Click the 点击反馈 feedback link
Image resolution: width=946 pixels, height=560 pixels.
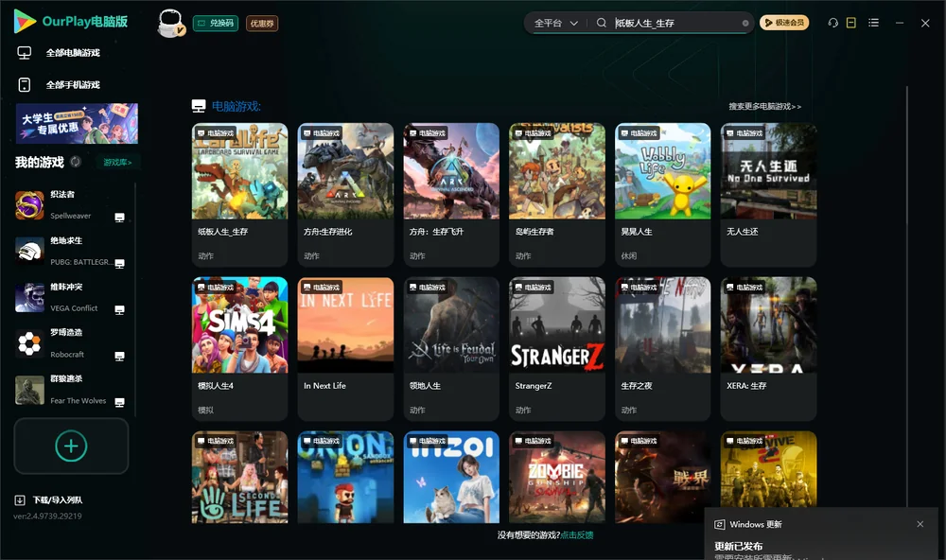point(577,534)
